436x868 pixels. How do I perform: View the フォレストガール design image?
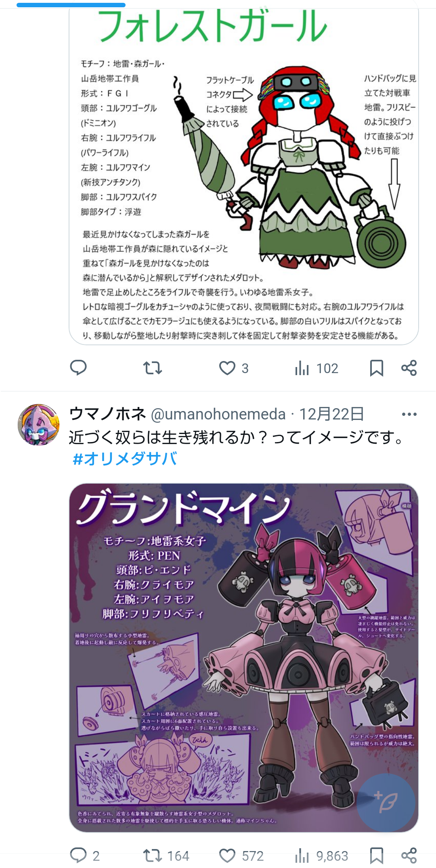point(244,174)
